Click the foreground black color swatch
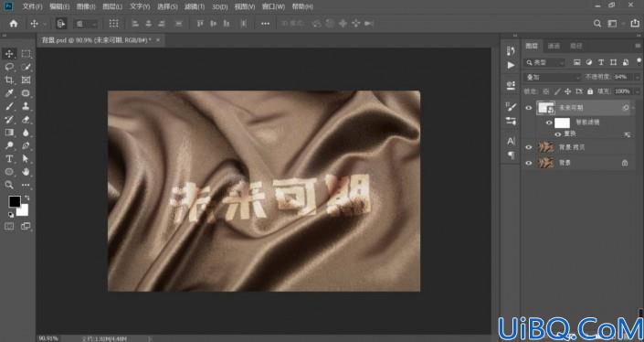 click(15, 202)
